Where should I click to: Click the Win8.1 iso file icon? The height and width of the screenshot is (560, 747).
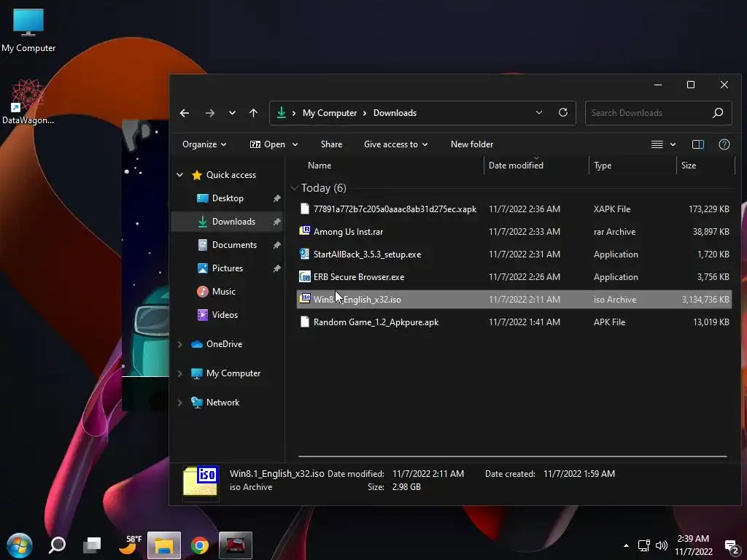[x=304, y=298]
